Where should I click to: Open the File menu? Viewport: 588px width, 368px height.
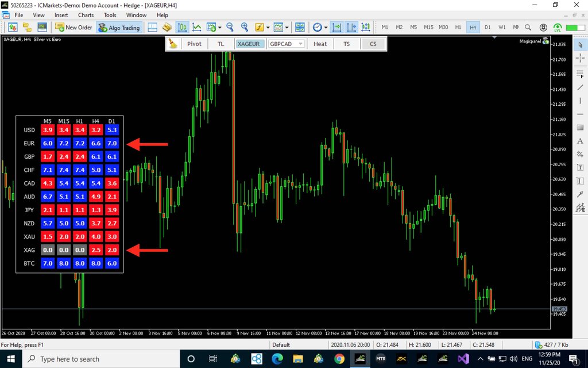(x=19, y=15)
